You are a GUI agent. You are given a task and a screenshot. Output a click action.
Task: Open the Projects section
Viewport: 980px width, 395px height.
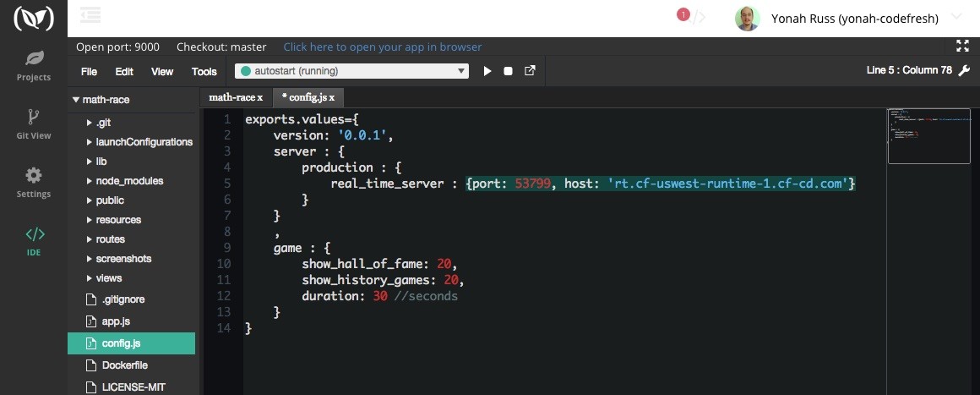pyautogui.click(x=34, y=66)
